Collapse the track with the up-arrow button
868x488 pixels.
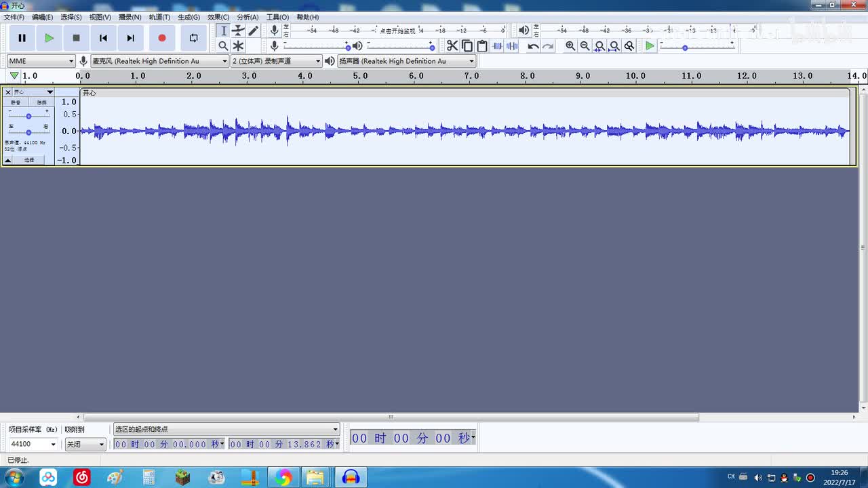pyautogui.click(x=8, y=160)
